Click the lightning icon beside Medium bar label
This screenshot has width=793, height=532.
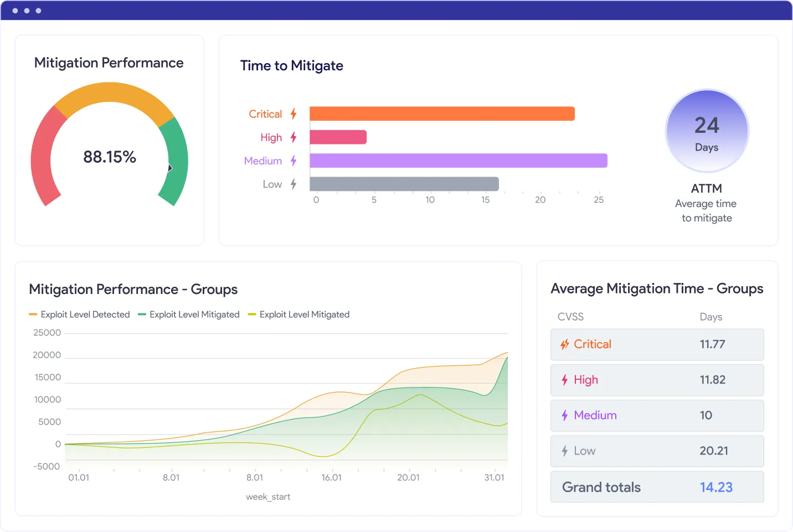tap(293, 161)
